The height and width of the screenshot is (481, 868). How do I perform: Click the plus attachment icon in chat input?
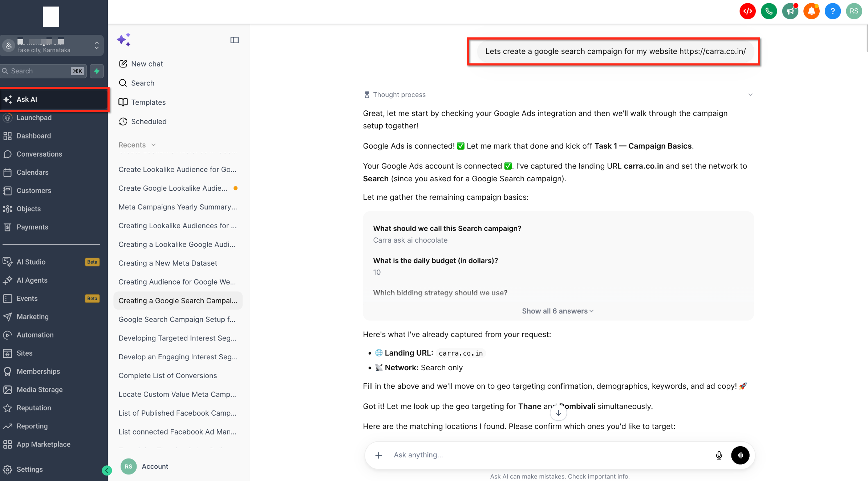coord(378,455)
